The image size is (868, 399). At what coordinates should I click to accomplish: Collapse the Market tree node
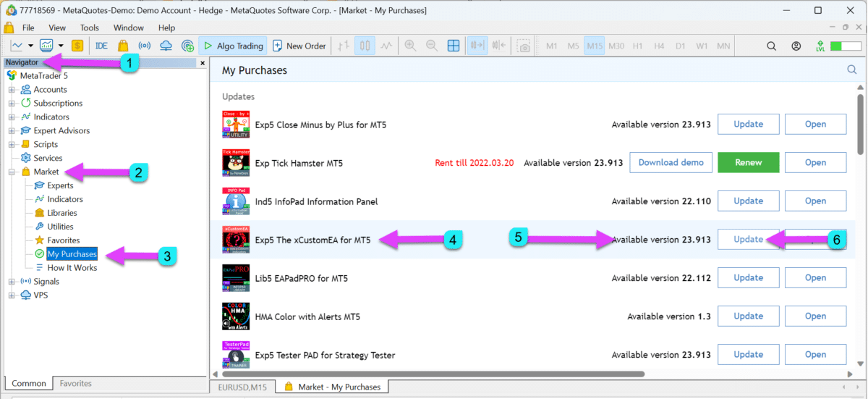click(12, 172)
